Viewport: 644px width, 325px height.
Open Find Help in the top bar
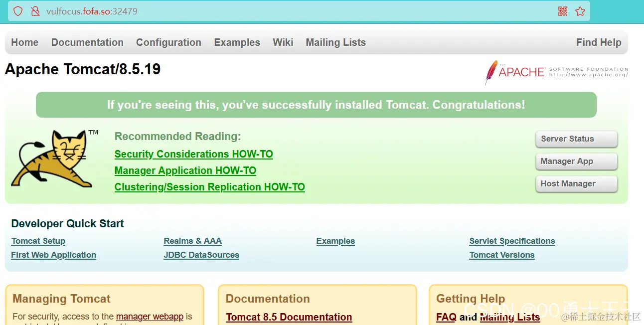(x=599, y=42)
